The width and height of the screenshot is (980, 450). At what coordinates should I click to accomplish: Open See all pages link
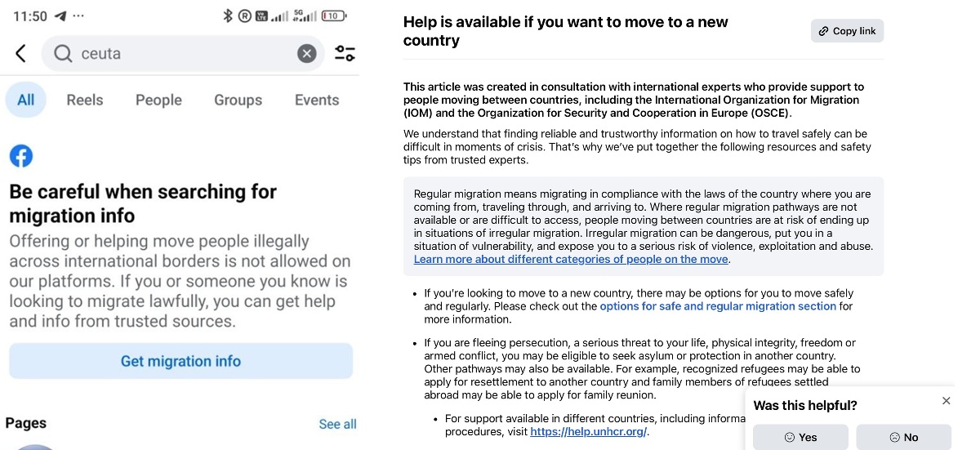pos(337,424)
